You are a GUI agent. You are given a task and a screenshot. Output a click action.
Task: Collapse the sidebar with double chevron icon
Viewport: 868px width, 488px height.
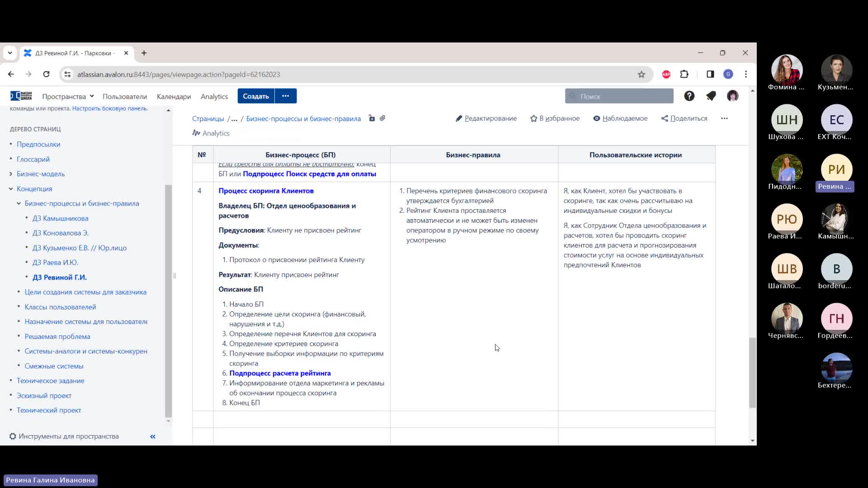click(153, 436)
